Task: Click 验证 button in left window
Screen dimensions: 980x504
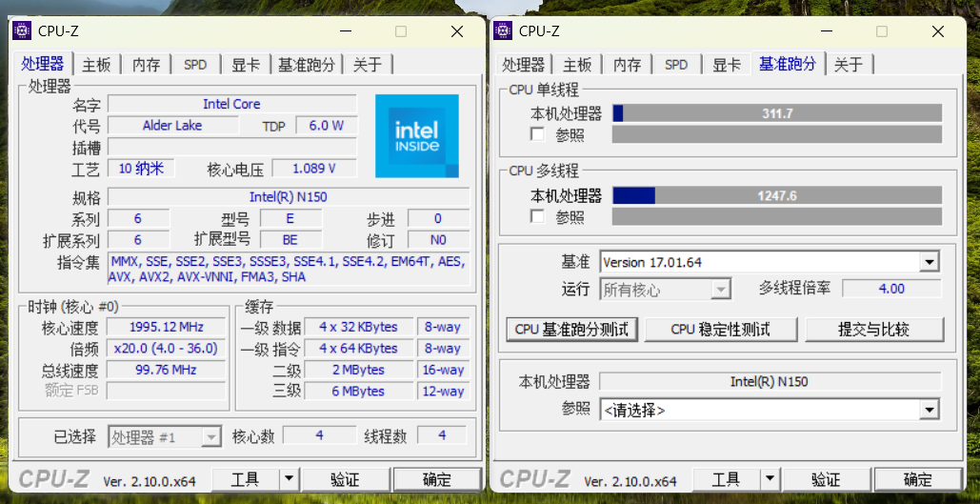Action: tap(345, 479)
